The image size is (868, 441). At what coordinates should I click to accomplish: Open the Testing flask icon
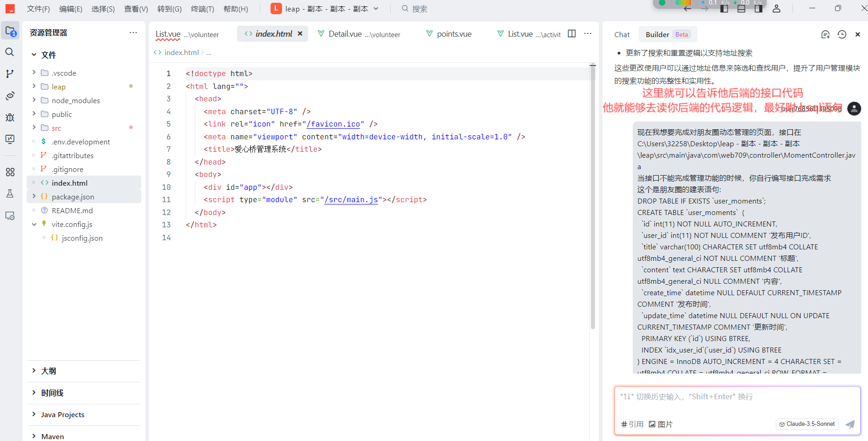click(x=10, y=193)
